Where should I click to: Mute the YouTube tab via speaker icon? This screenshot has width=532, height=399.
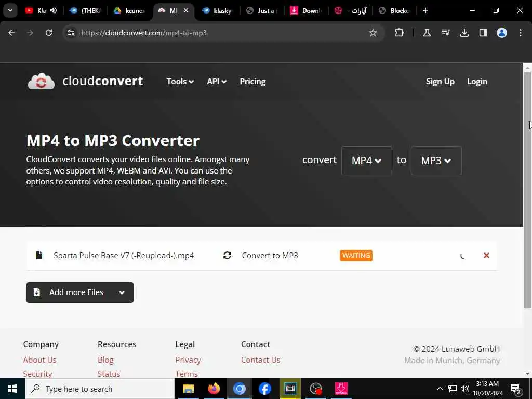[x=54, y=10]
